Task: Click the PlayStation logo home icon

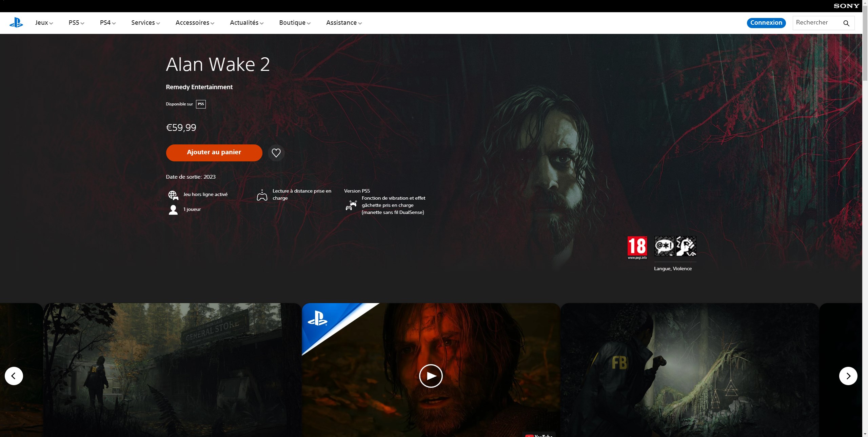Action: (16, 23)
